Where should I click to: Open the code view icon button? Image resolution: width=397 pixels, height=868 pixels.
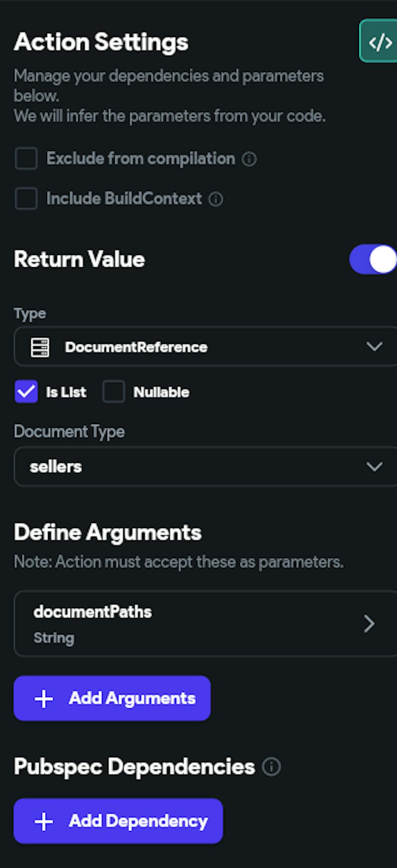coord(380,41)
